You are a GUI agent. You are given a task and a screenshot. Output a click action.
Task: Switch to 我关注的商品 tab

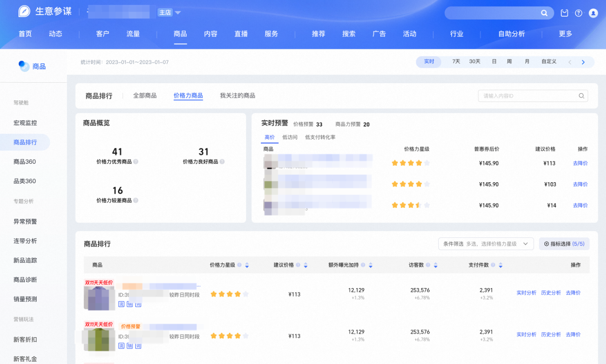point(237,95)
